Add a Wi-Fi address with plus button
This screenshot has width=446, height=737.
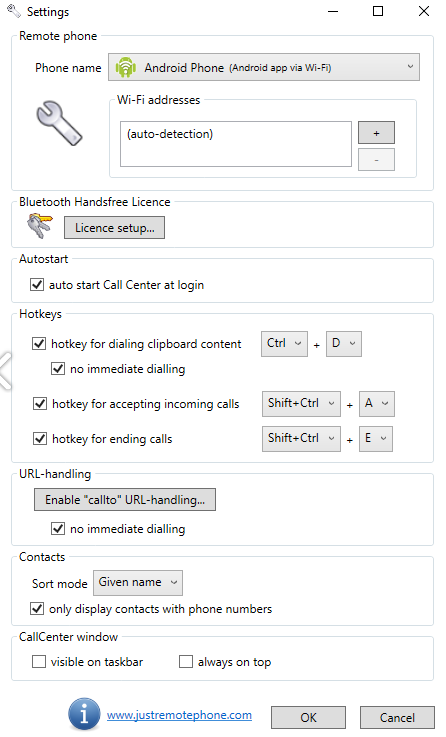(x=376, y=133)
